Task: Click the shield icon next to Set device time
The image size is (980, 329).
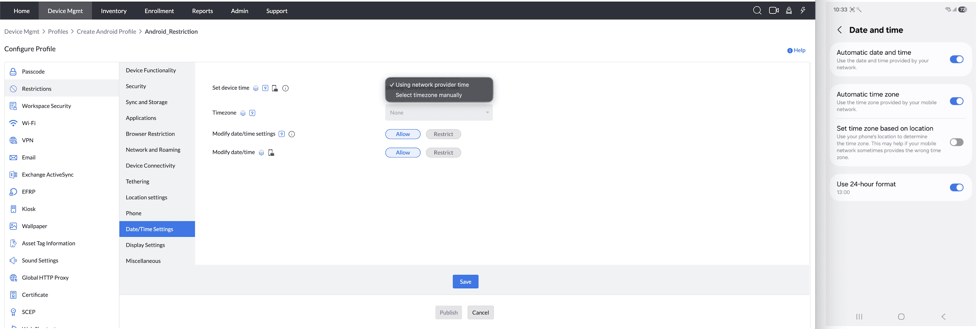Action: coord(256,88)
